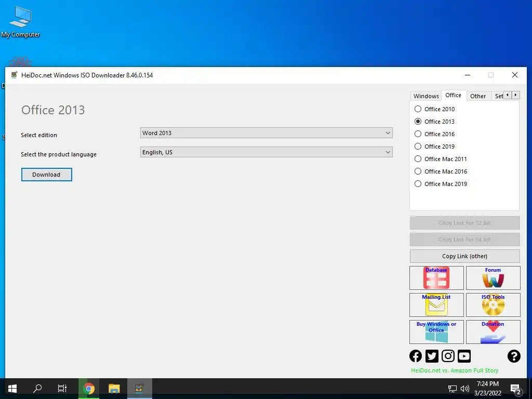
Task: Switch to Chrome on taskbar
Action: pyautogui.click(x=89, y=389)
